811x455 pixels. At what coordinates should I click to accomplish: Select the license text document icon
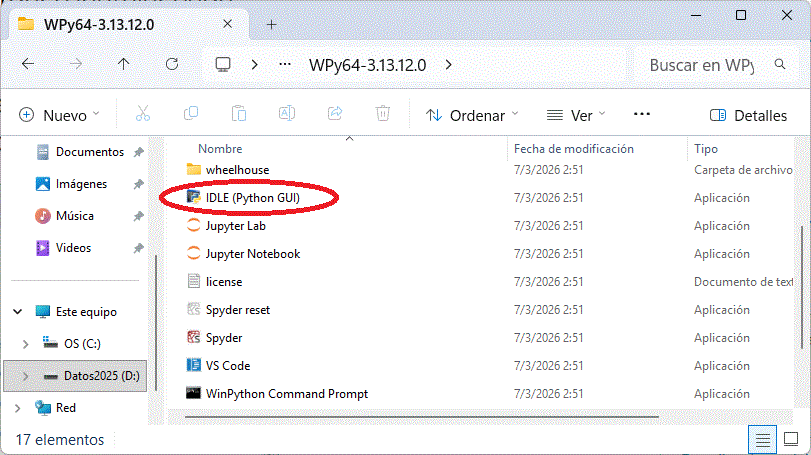tap(193, 281)
